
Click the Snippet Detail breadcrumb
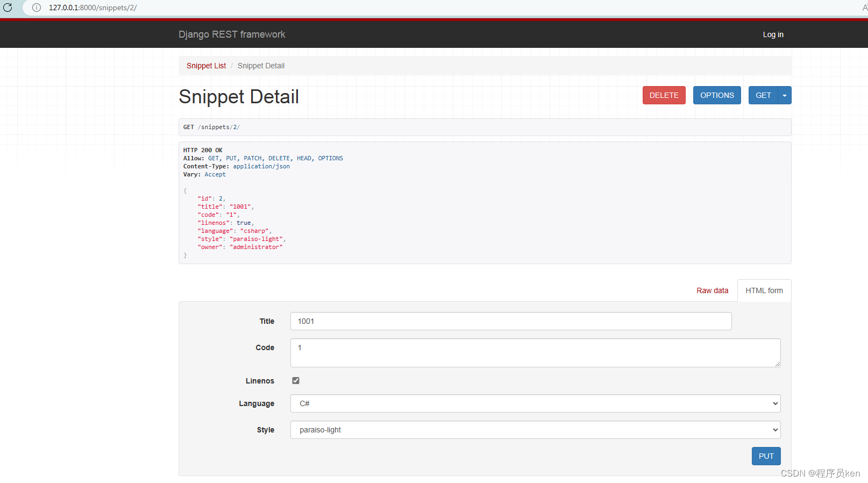coord(261,66)
